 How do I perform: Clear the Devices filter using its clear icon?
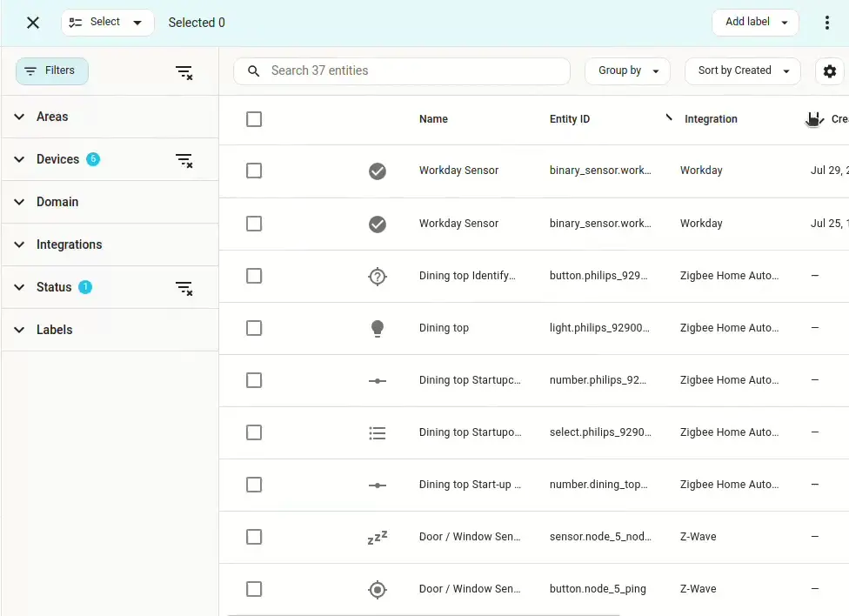pos(184,160)
